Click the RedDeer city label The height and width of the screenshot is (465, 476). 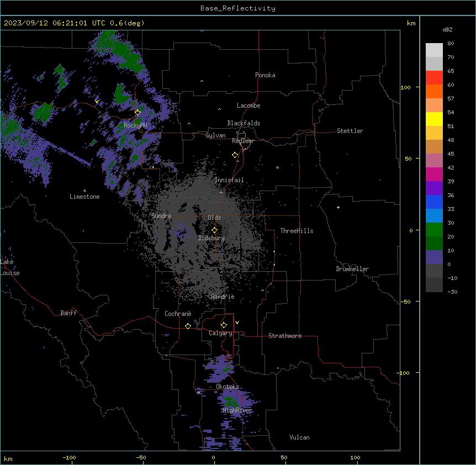pos(243,141)
